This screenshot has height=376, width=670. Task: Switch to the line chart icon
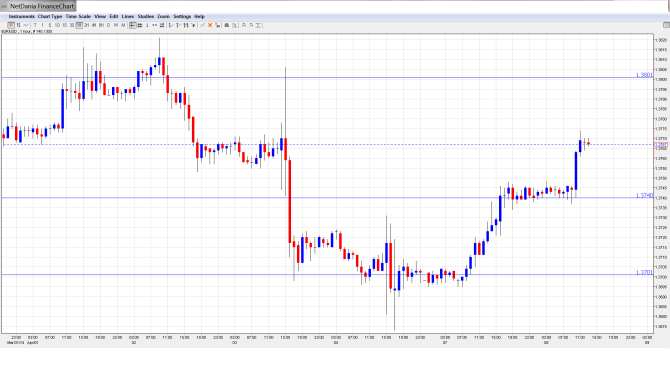coord(26,25)
